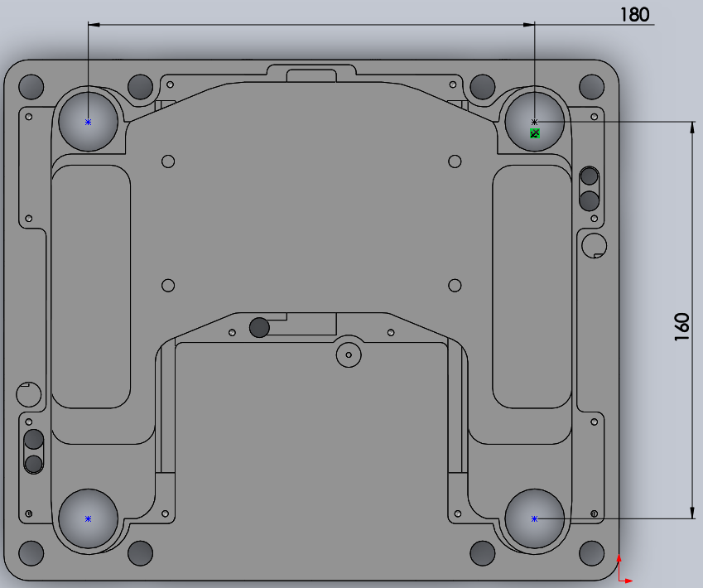Select the notched circle on left side

pos(29,395)
